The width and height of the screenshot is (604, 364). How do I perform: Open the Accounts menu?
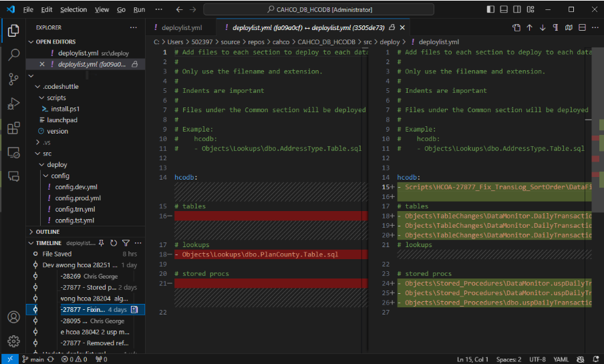(x=13, y=317)
